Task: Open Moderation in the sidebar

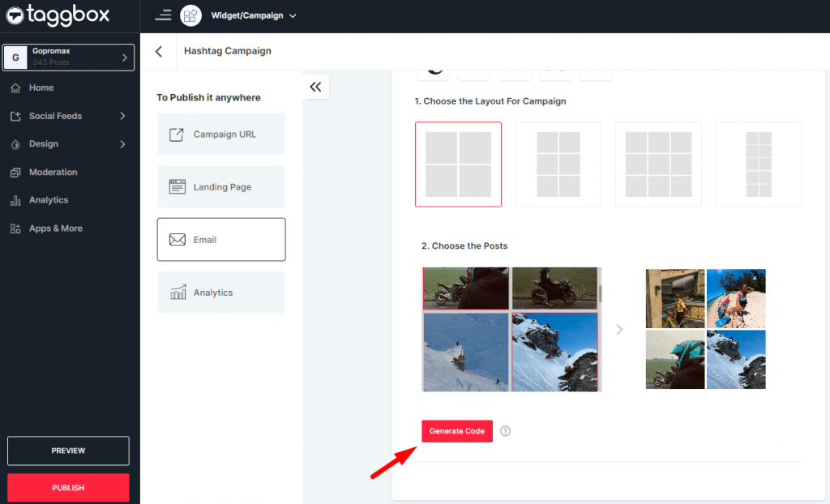Action: [53, 172]
